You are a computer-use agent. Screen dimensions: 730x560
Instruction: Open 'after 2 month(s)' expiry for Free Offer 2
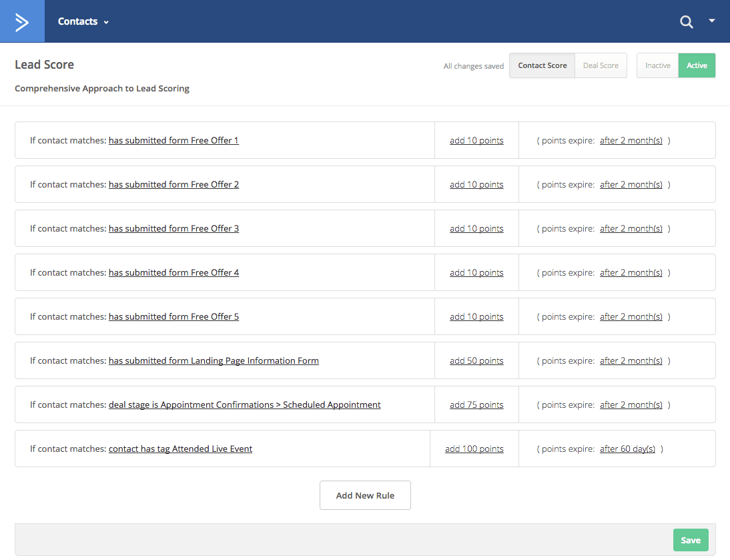(631, 184)
